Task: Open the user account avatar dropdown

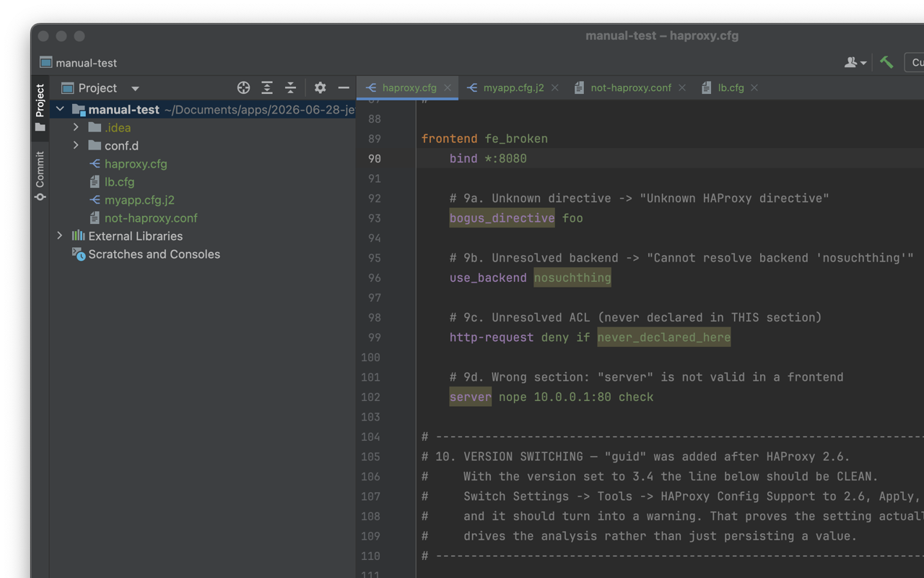Action: (x=855, y=63)
